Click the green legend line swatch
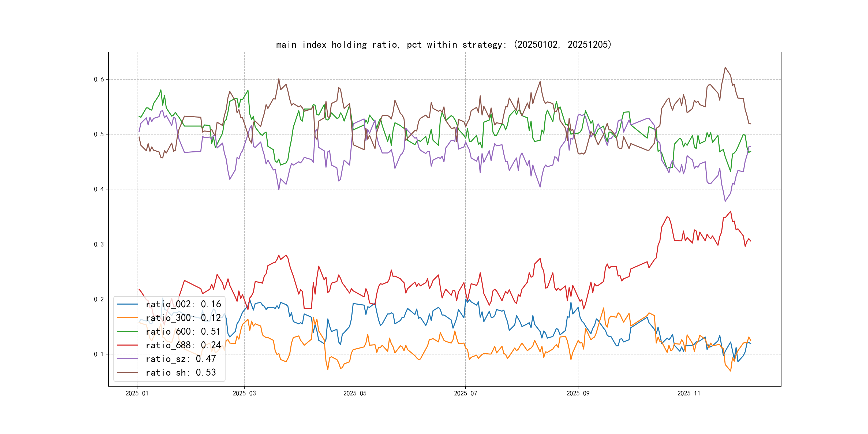This screenshot has width=868, height=434. pos(128,332)
